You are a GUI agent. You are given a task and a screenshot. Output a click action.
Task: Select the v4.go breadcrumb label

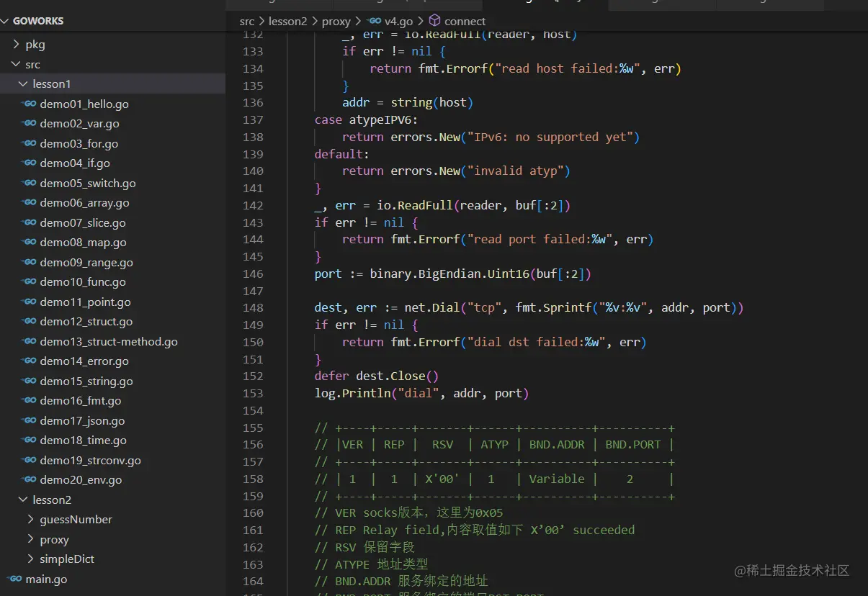tap(399, 22)
